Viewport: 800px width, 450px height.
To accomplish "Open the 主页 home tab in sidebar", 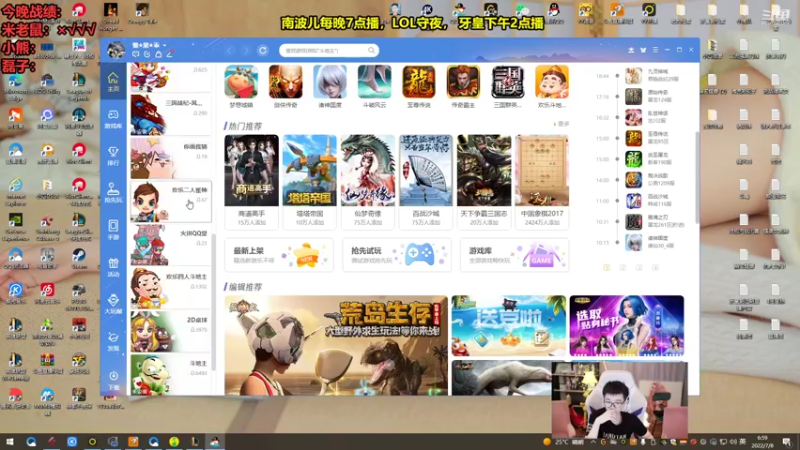I will coord(113,82).
